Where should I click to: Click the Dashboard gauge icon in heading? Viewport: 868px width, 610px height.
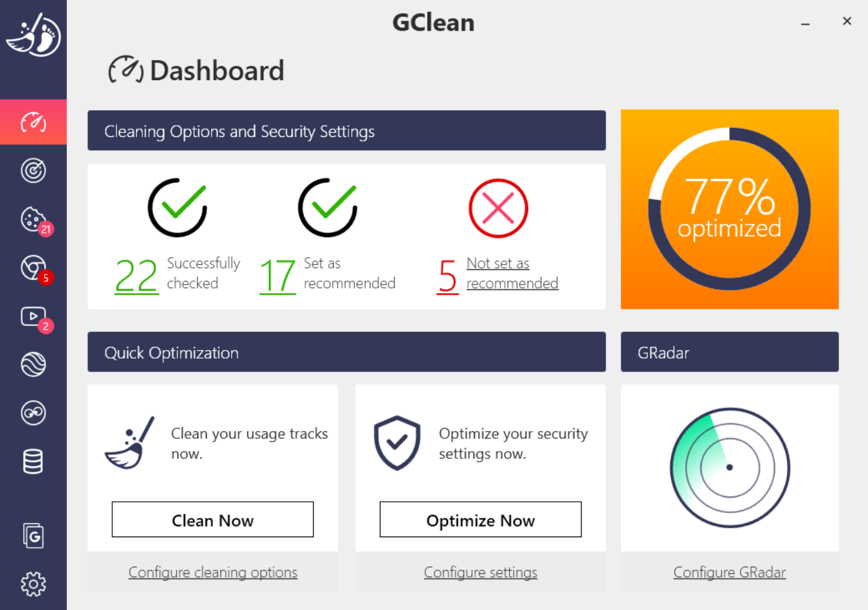pyautogui.click(x=126, y=70)
